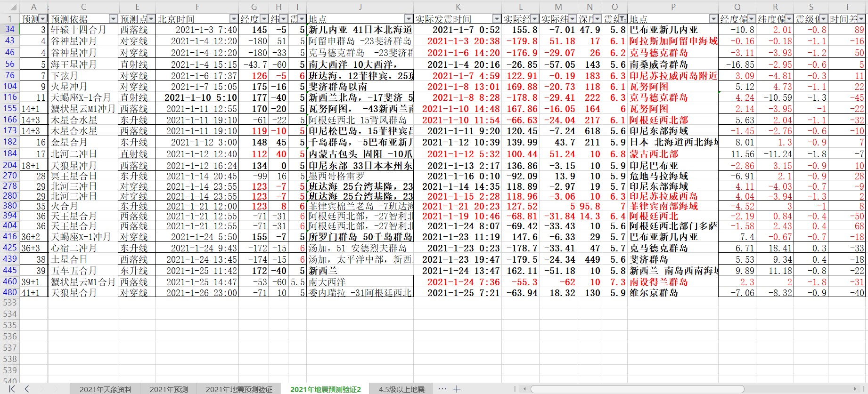Viewport: 868px width, 394px height.
Task: Select row header 116
Action: pyautogui.click(x=9, y=97)
